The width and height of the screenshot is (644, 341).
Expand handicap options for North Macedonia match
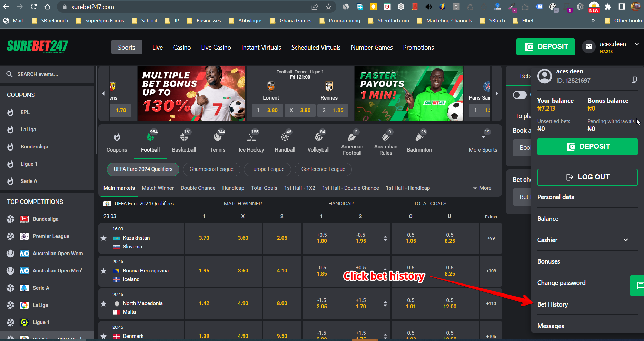pos(385,304)
